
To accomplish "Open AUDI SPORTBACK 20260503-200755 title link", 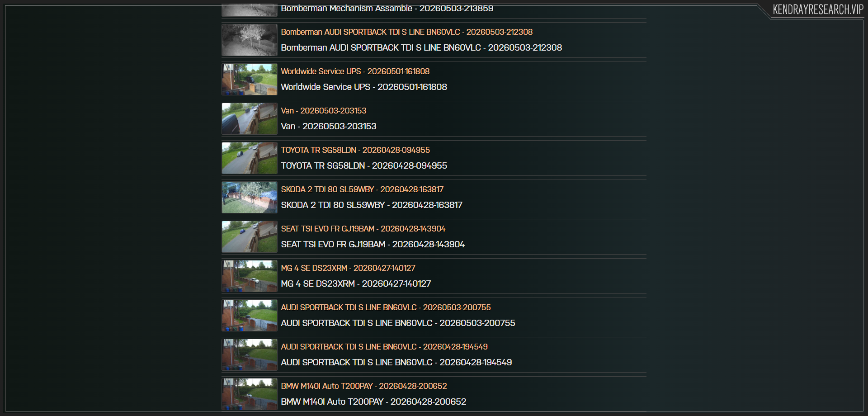I will coord(386,307).
